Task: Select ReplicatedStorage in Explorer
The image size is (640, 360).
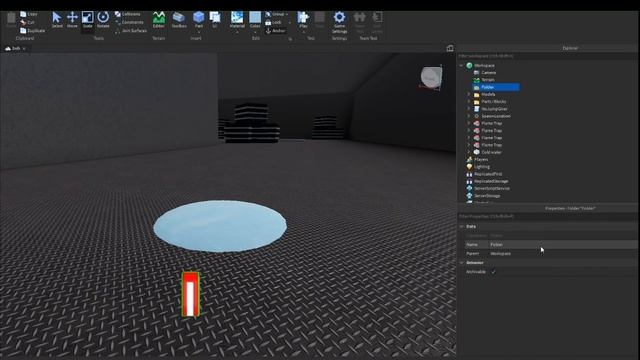Action: click(x=491, y=181)
